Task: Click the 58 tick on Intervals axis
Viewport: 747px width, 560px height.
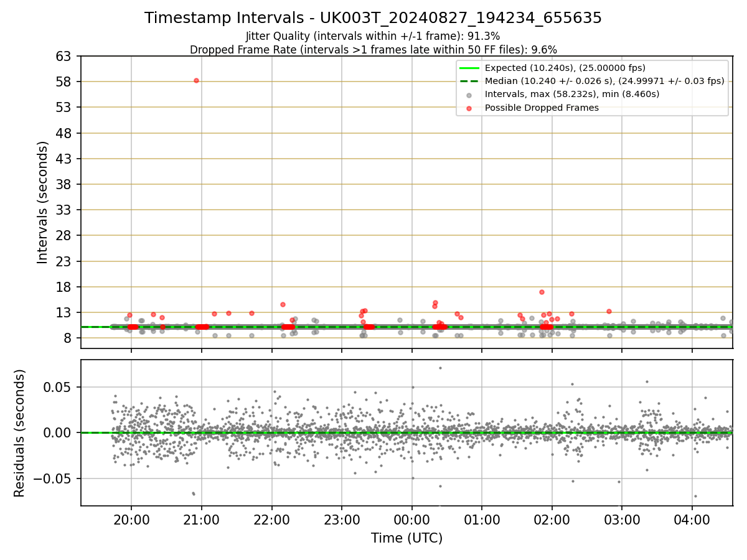Action: tap(65, 82)
